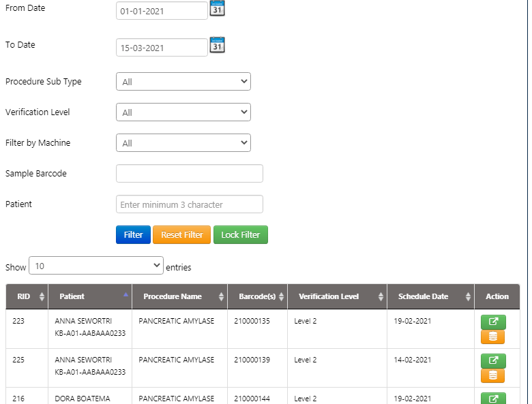Open the Filter by Machine dropdown
532x404 pixels.
tap(183, 143)
